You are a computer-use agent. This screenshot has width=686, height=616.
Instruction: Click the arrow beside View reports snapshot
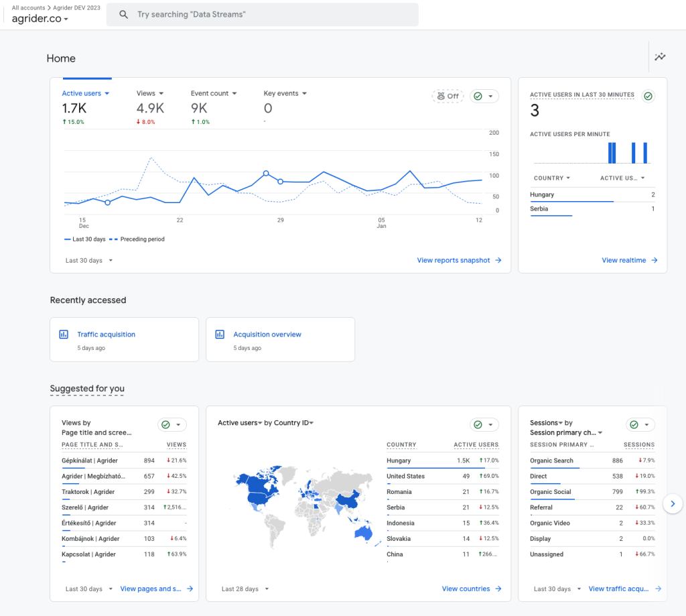(498, 260)
